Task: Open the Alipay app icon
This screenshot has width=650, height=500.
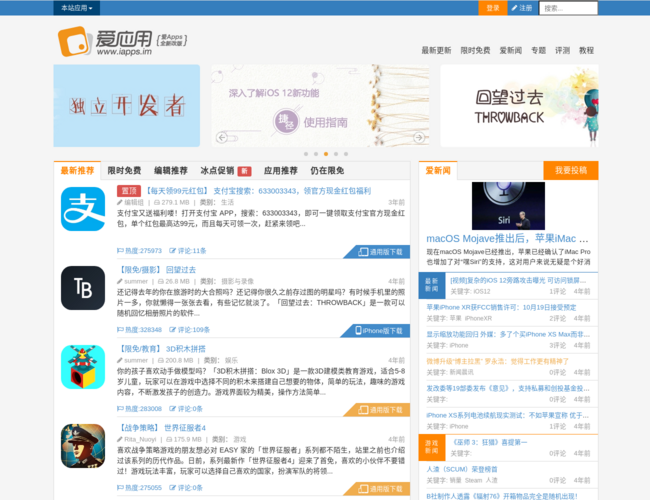Action: (x=83, y=209)
